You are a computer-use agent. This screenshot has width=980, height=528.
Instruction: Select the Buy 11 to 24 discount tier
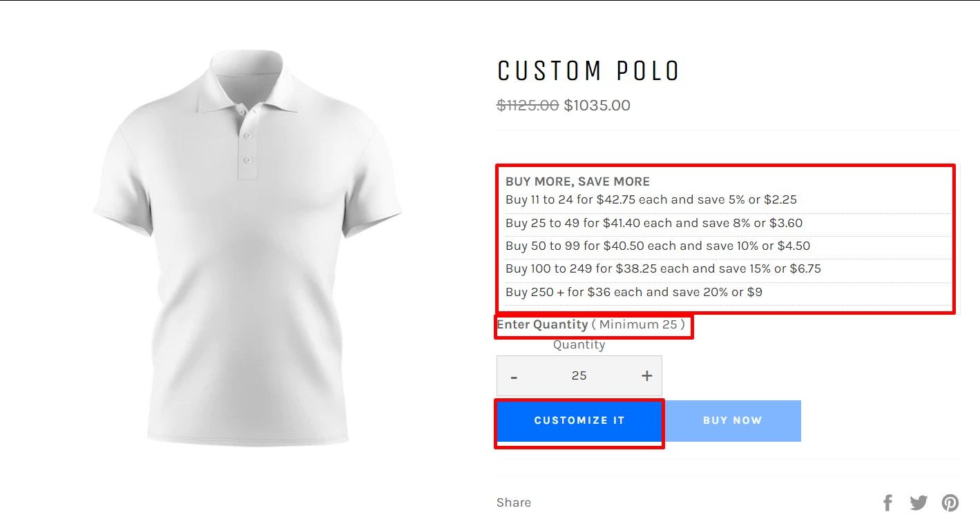pyautogui.click(x=651, y=200)
